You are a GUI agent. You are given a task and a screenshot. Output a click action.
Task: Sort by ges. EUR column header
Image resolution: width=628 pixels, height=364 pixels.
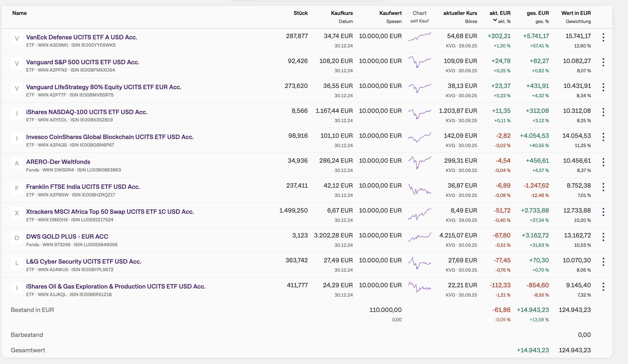(538, 13)
